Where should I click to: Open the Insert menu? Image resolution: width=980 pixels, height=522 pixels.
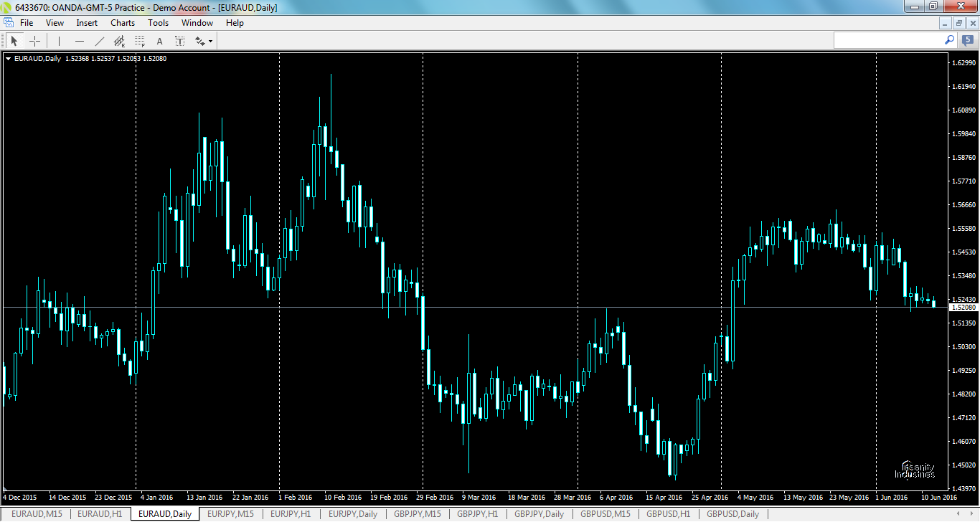click(86, 22)
